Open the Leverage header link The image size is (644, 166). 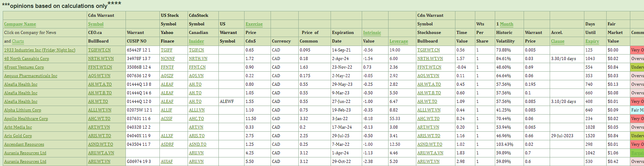398,41
